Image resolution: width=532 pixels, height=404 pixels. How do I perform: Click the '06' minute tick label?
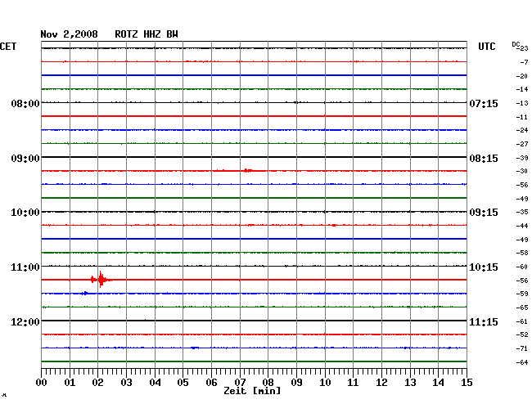pyautogui.click(x=211, y=383)
